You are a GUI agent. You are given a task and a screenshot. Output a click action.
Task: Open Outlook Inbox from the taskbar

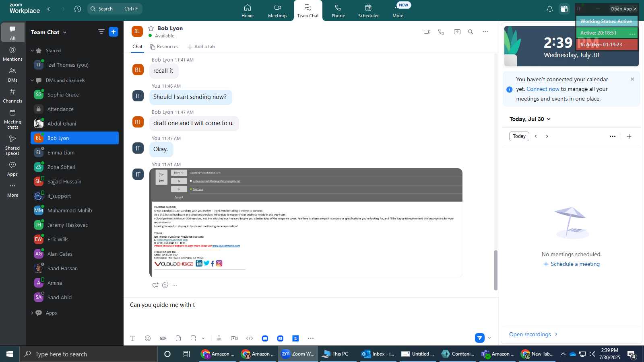378,354
